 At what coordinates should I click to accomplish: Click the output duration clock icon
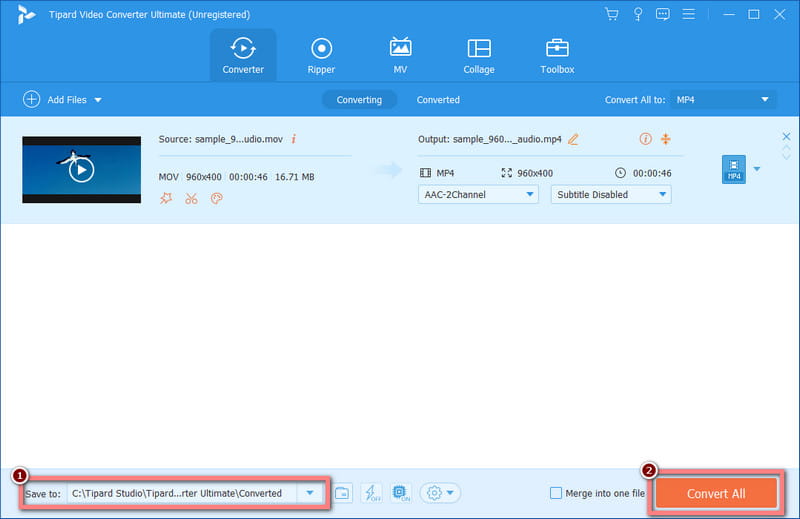(x=620, y=173)
